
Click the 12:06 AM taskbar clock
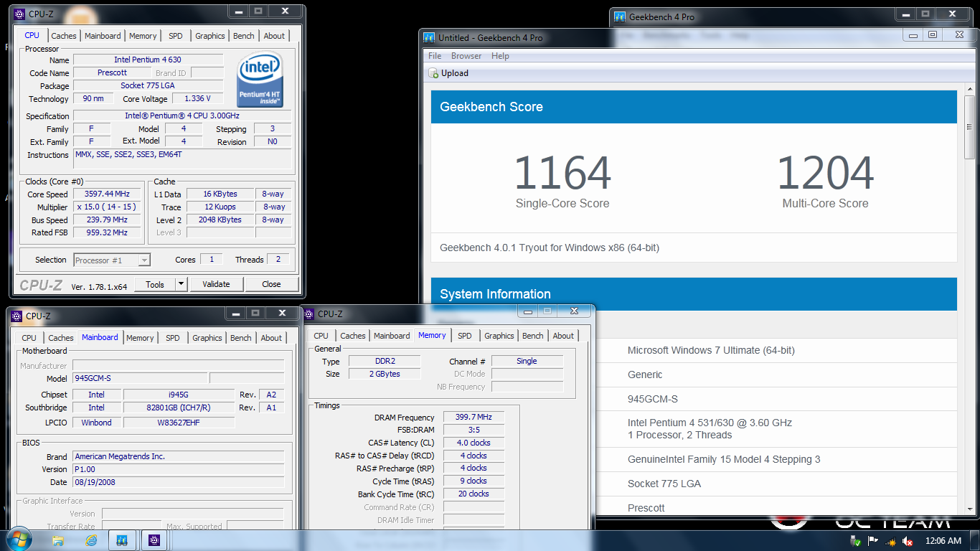pyautogui.click(x=943, y=541)
